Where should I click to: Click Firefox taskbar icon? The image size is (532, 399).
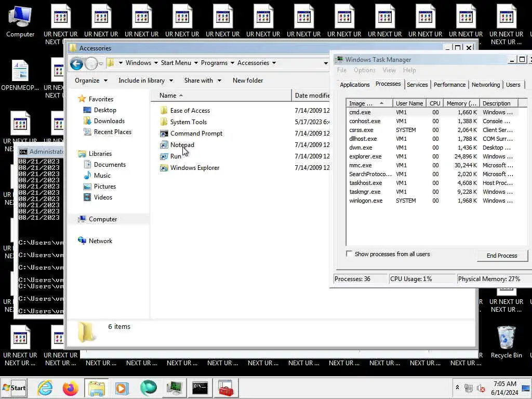point(71,388)
